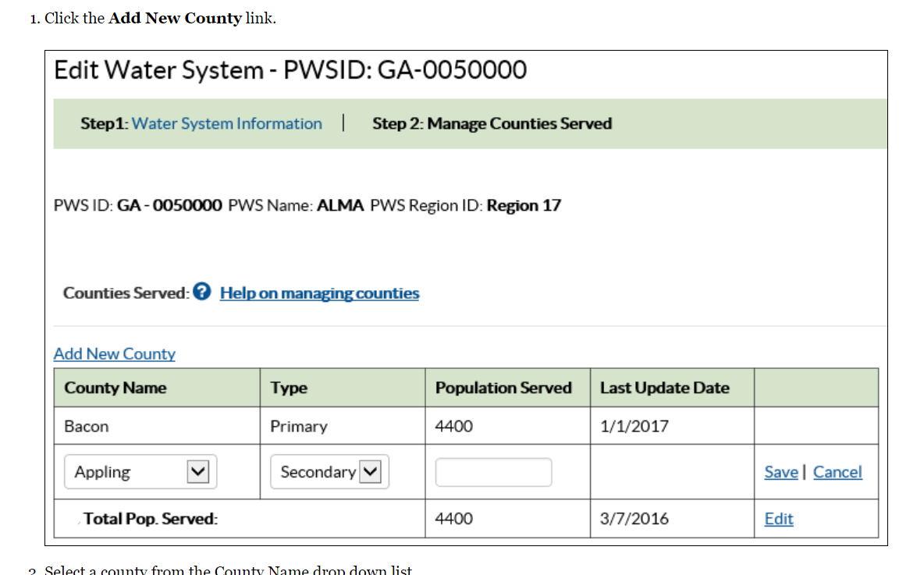
Task: Click the Population Served column header
Action: pos(503,388)
